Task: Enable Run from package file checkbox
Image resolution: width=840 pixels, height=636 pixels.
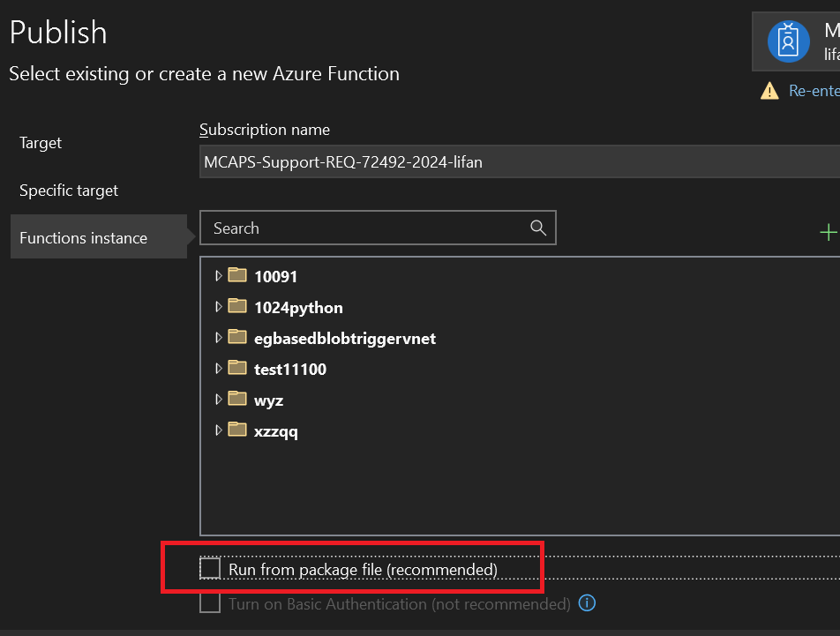Action: click(210, 570)
